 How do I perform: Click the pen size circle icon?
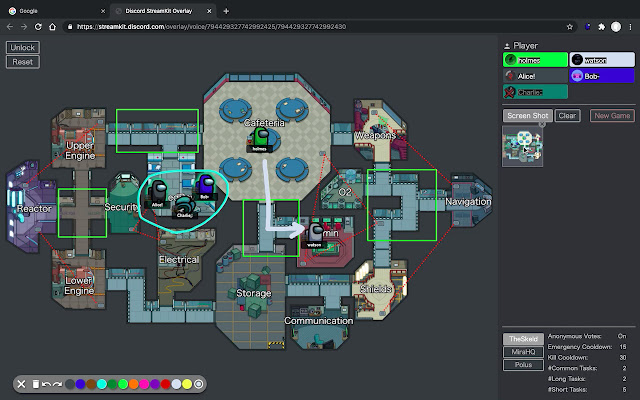pyautogui.click(x=199, y=384)
